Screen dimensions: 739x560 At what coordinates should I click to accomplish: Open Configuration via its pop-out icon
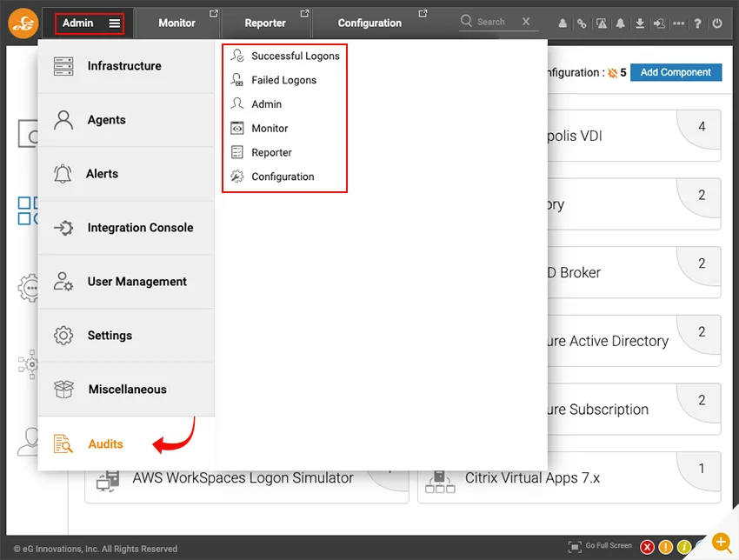(423, 14)
